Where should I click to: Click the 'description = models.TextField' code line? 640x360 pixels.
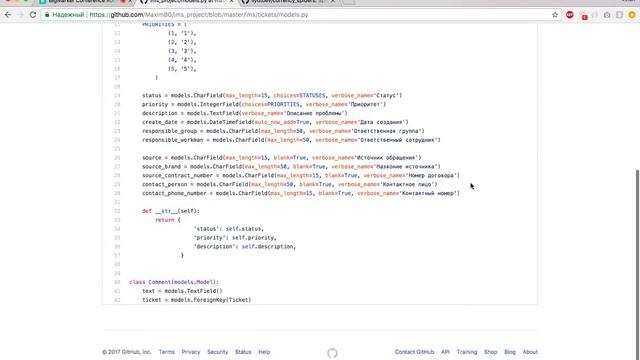pyautogui.click(x=244, y=113)
